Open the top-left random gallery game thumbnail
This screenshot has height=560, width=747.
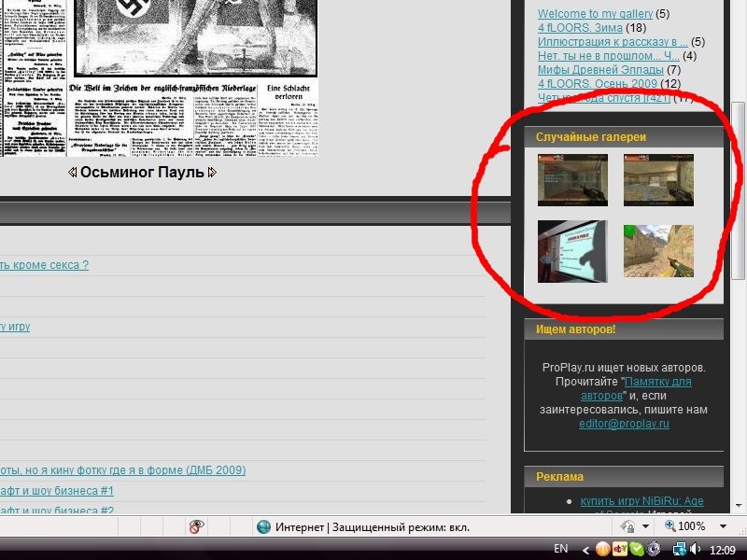click(572, 179)
